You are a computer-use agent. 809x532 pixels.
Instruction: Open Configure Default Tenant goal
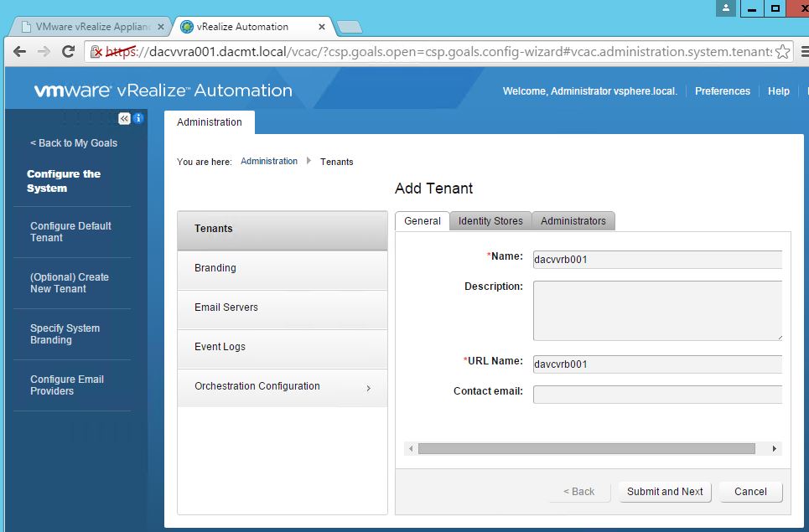coord(70,231)
